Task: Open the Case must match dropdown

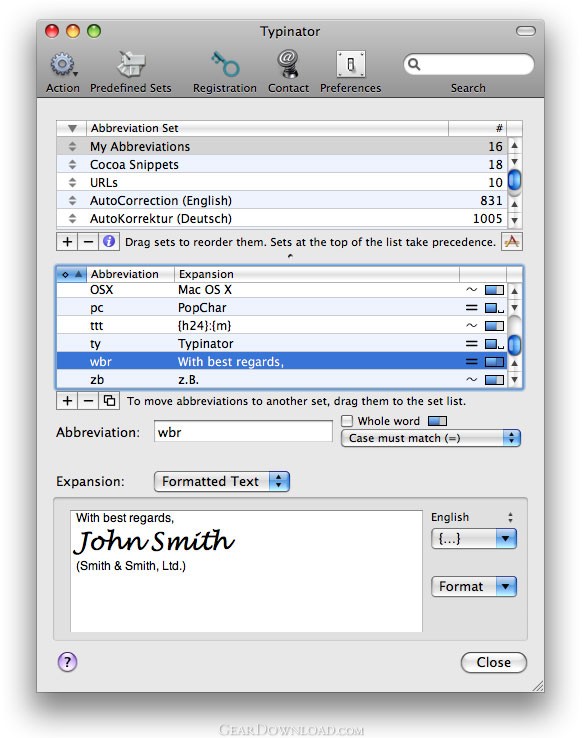Action: [x=431, y=438]
